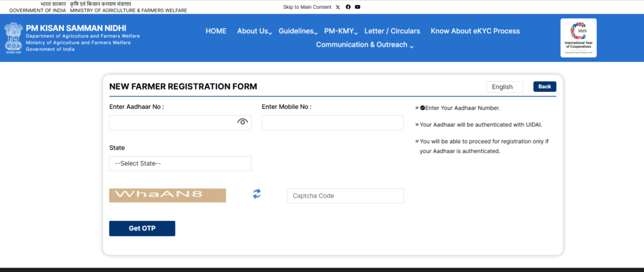
Task: Click the NEW FARMER REGISTRATION FORM heading
Action: pos(183,87)
